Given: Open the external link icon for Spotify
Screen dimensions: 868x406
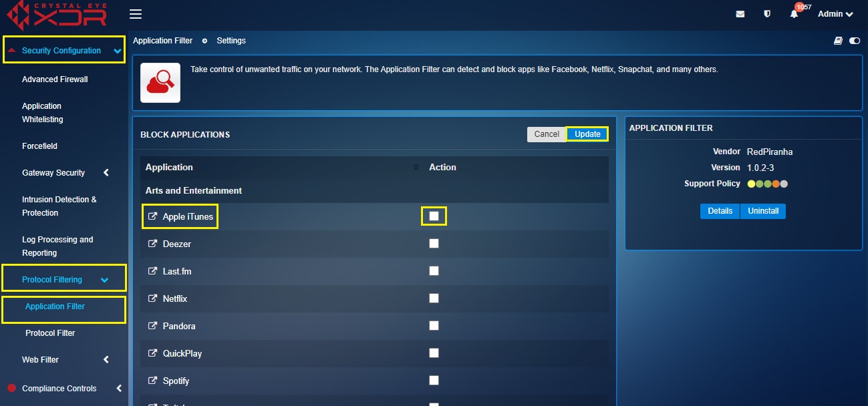Looking at the screenshot, I should point(152,381).
